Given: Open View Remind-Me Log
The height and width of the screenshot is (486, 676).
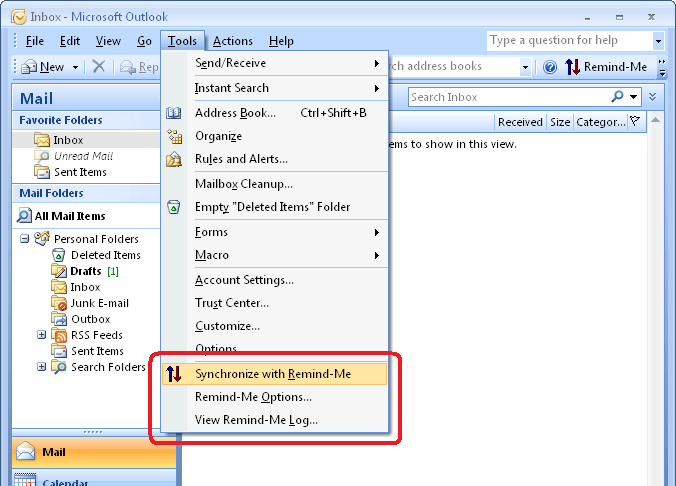Looking at the screenshot, I should point(275,420).
